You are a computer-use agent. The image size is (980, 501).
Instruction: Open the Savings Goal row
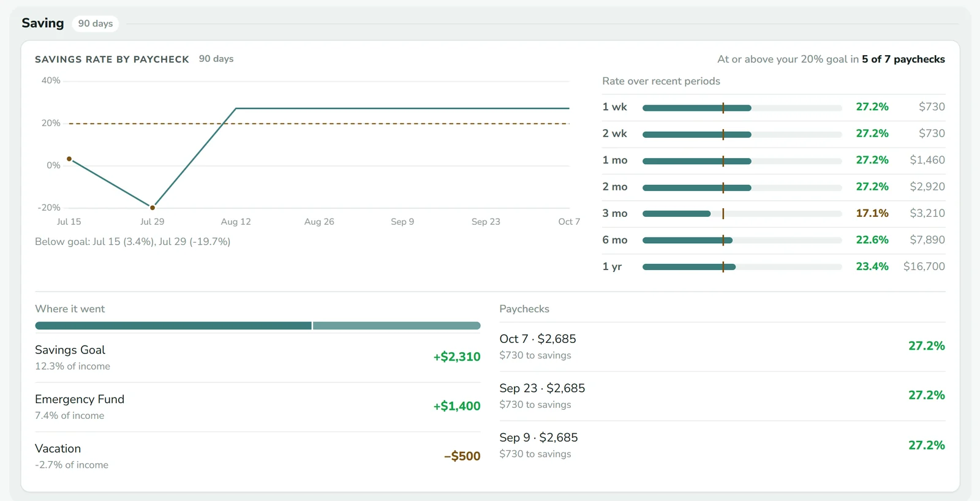[x=258, y=358]
